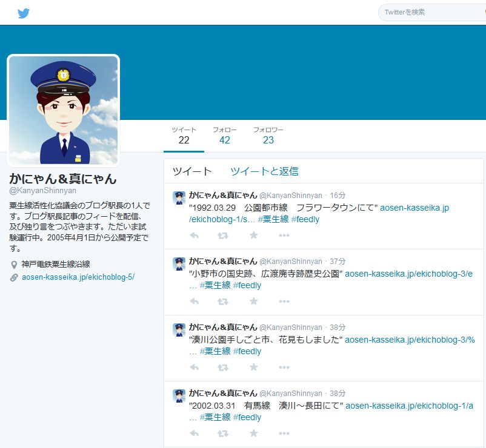The width and height of the screenshot is (486, 448).
Task: Click #粟生線 hashtag in the 16分 tweet
Action: click(x=273, y=219)
